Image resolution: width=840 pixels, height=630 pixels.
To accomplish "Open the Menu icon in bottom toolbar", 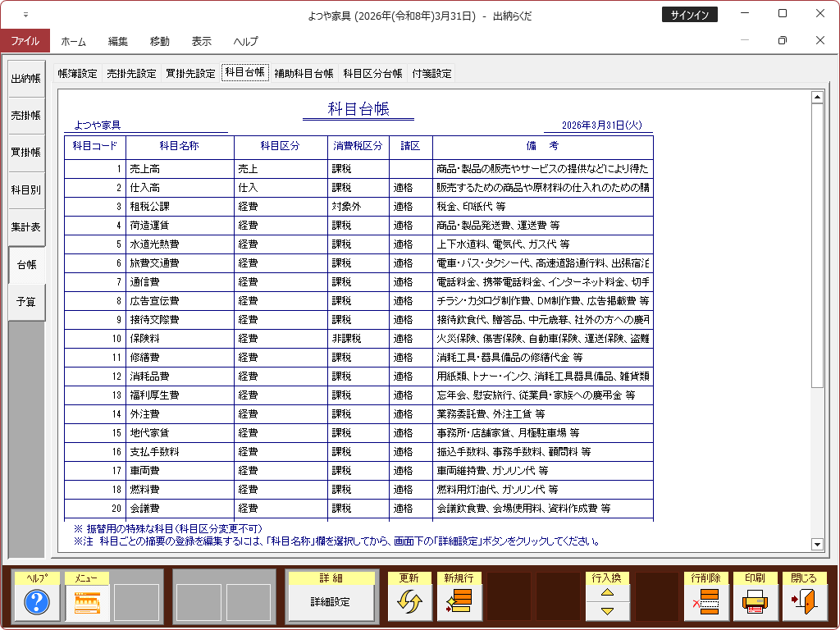I will click(87, 603).
